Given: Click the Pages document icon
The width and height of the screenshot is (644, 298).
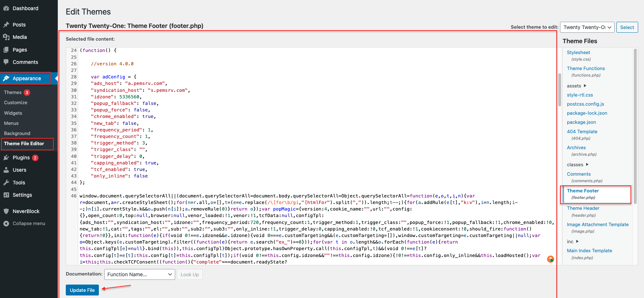Looking at the screenshot, I should (x=6, y=50).
